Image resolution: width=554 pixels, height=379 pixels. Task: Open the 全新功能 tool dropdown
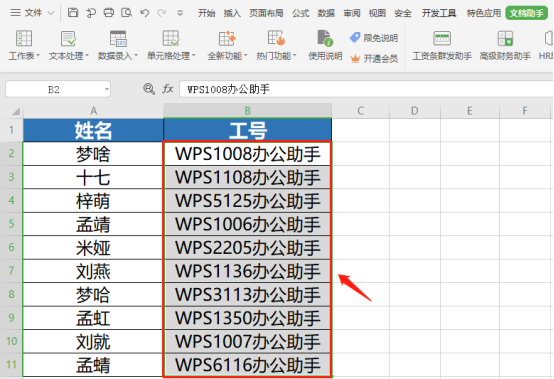227,45
